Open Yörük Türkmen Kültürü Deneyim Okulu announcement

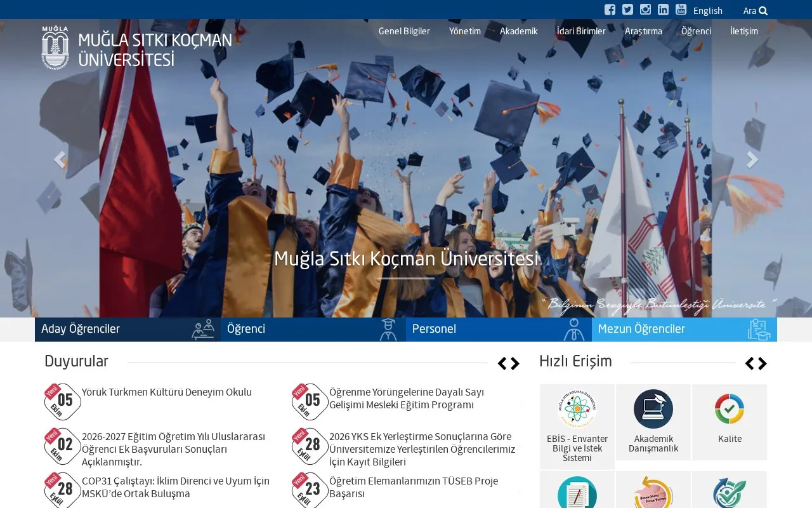167,392
